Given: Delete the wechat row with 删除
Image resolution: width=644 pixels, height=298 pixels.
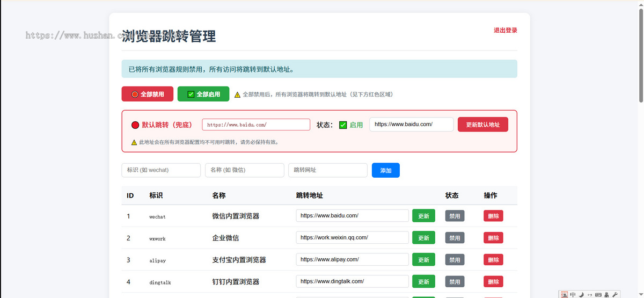Looking at the screenshot, I should coord(493,216).
